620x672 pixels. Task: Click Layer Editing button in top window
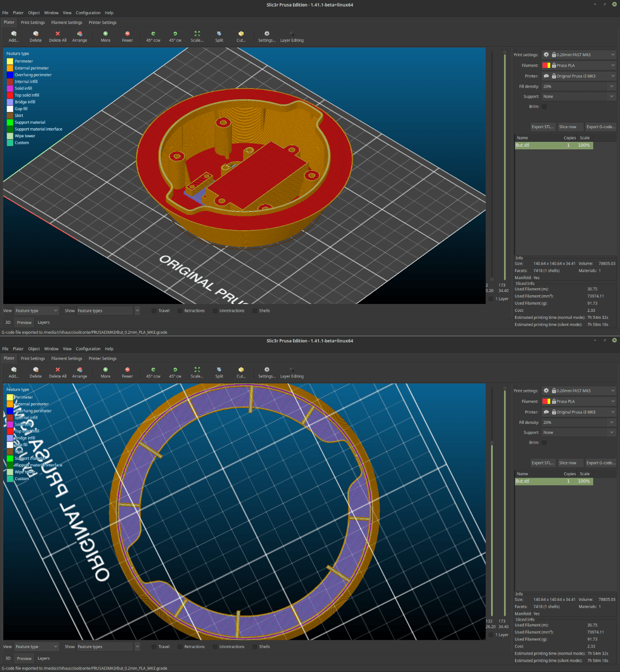pos(292,37)
